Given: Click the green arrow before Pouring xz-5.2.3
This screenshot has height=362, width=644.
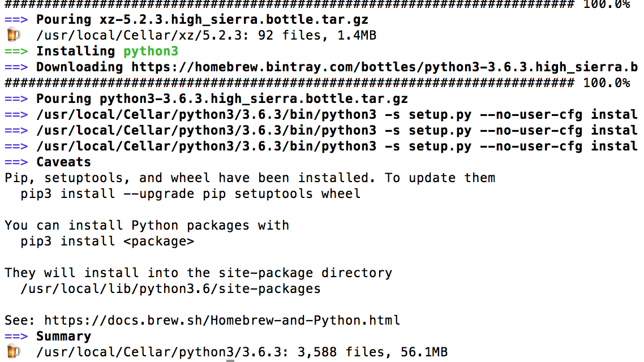Looking at the screenshot, I should [x=16, y=20].
